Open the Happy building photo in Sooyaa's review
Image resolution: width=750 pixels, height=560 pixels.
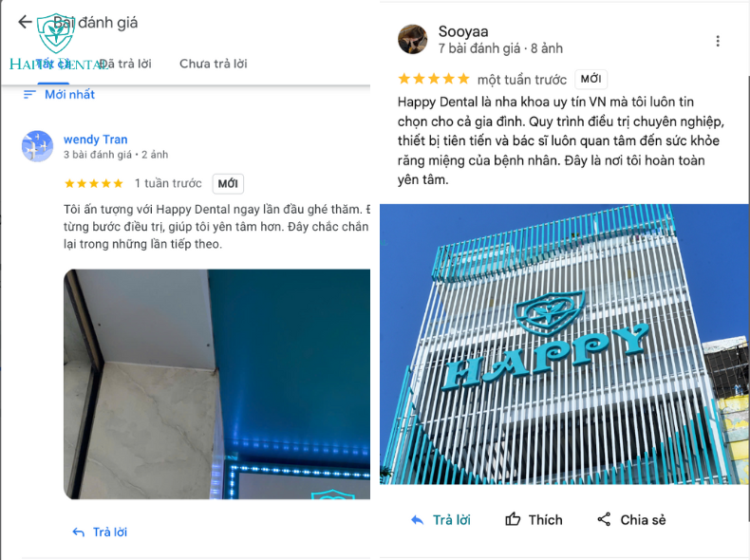(x=564, y=344)
